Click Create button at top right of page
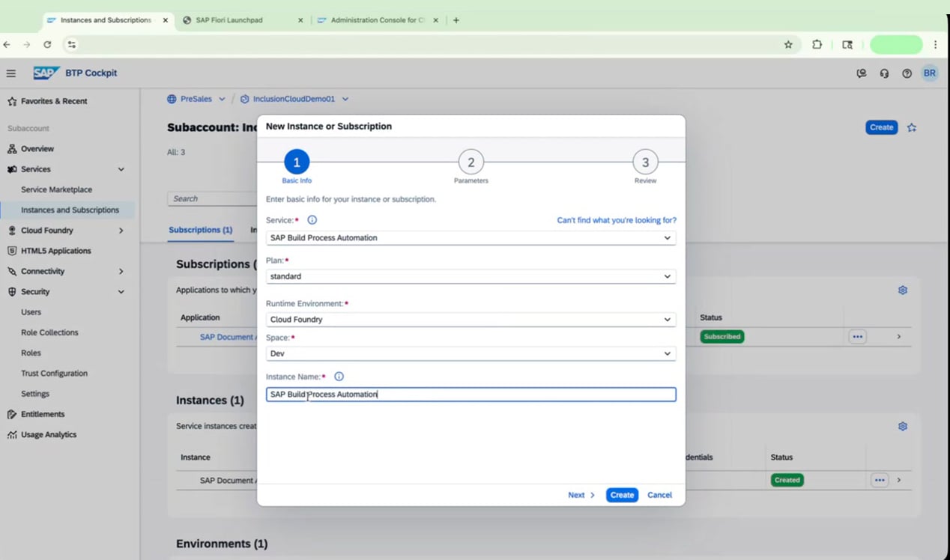 click(x=882, y=127)
